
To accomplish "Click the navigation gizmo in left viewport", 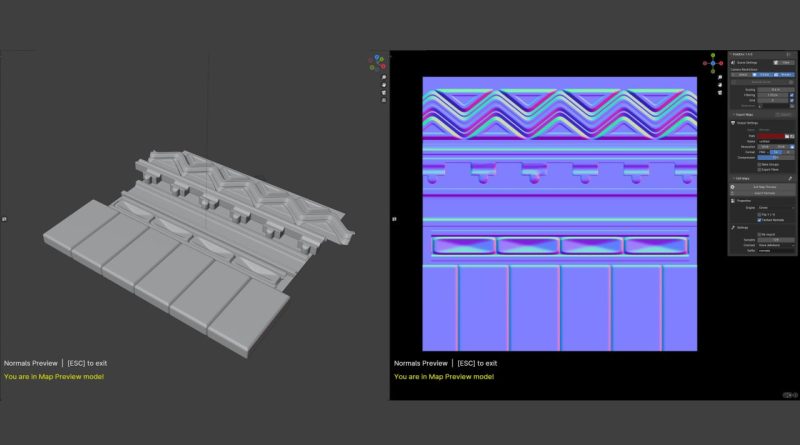I will click(x=376, y=61).
